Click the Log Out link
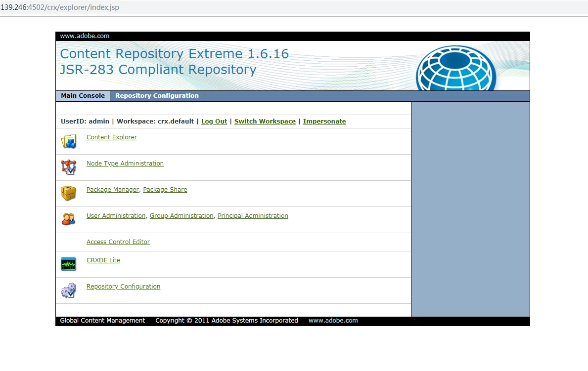Image resolution: width=588 pixels, height=371 pixels. pos(214,122)
